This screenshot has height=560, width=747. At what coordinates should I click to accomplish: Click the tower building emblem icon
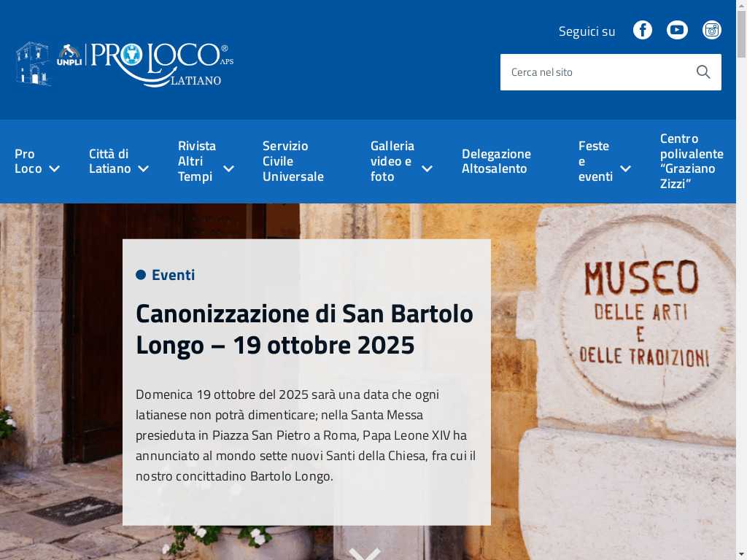point(32,63)
